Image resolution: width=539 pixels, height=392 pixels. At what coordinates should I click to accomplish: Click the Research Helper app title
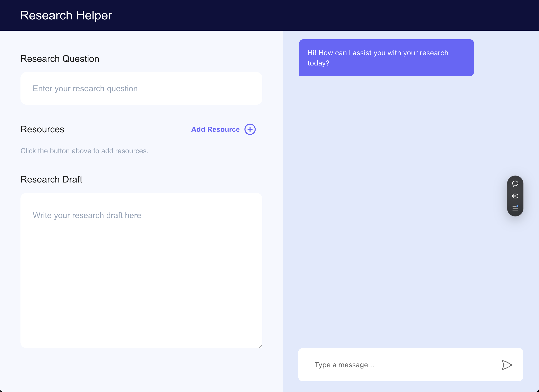coord(66,15)
